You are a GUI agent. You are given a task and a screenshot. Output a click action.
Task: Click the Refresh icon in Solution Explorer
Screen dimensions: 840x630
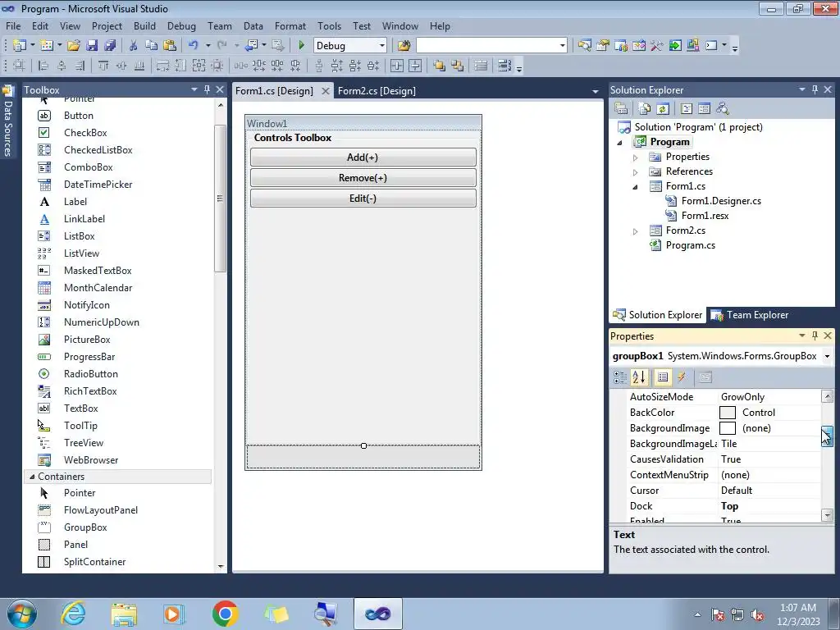click(x=663, y=109)
